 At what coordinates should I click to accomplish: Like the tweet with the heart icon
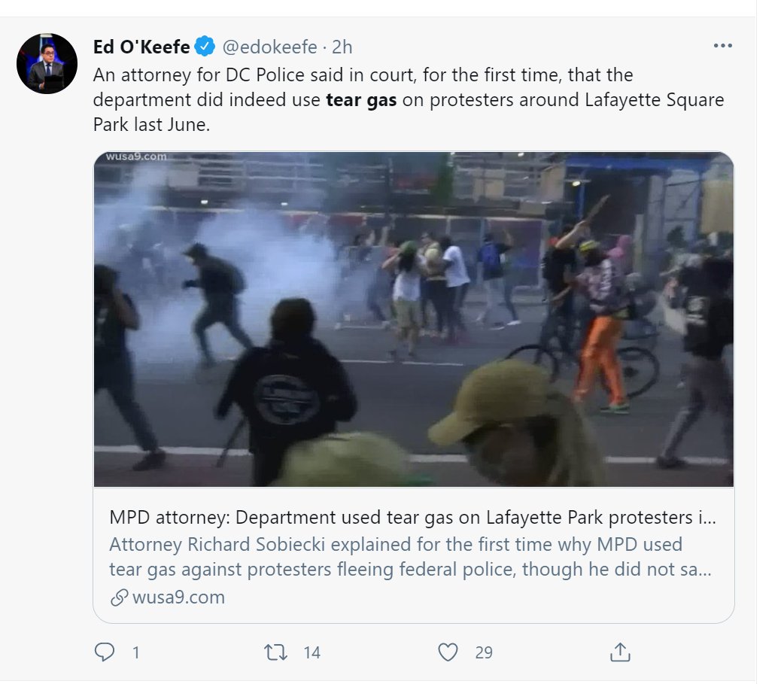448,652
